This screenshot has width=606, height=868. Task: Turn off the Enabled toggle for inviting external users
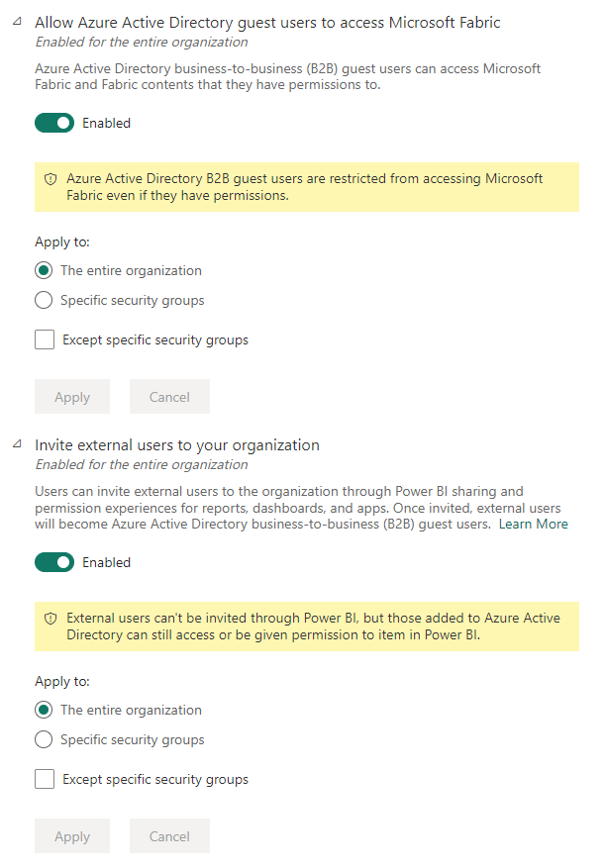53,561
